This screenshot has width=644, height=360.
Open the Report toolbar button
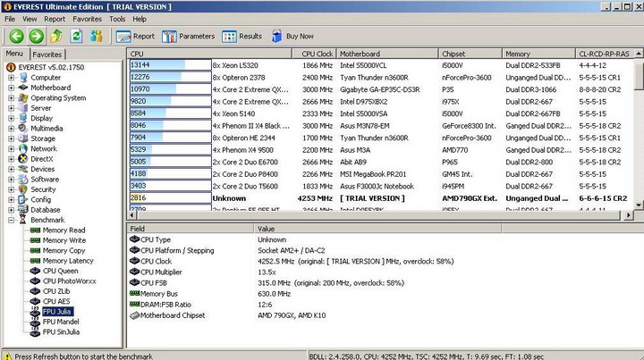[x=136, y=37]
